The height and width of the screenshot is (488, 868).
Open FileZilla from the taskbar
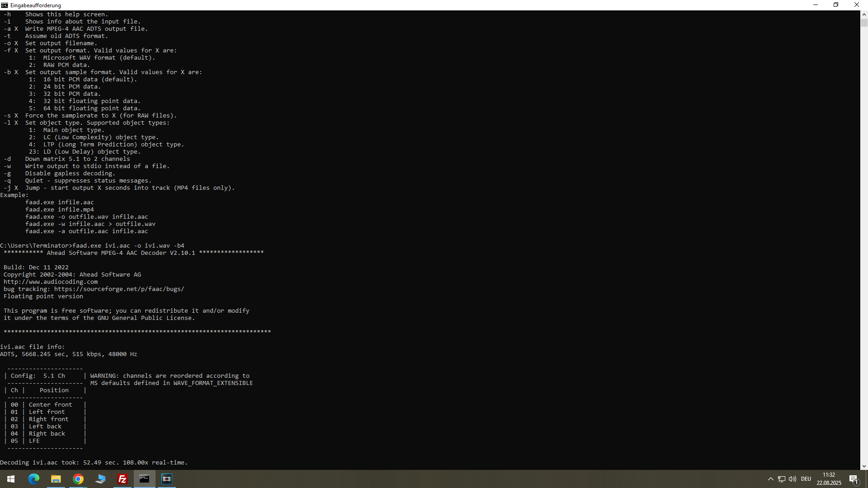tap(123, 479)
